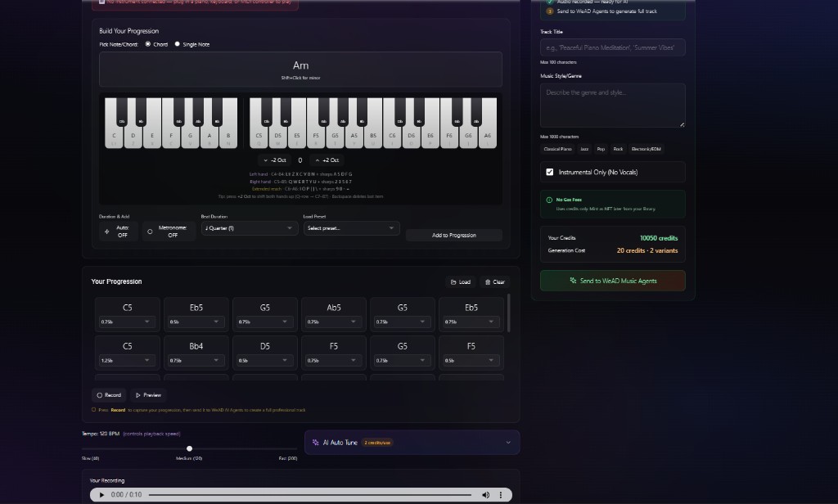Open the Select preset dropdown
This screenshot has height=504, width=838.
click(352, 228)
